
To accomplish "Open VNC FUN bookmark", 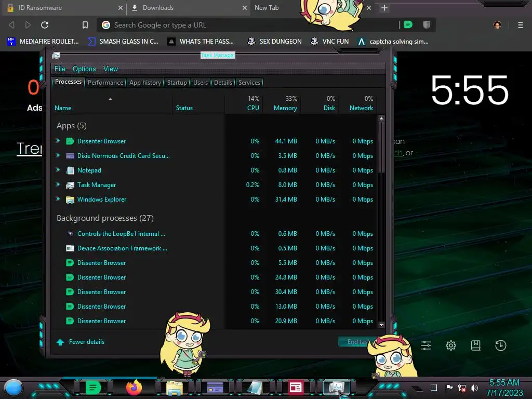I will [x=330, y=42].
